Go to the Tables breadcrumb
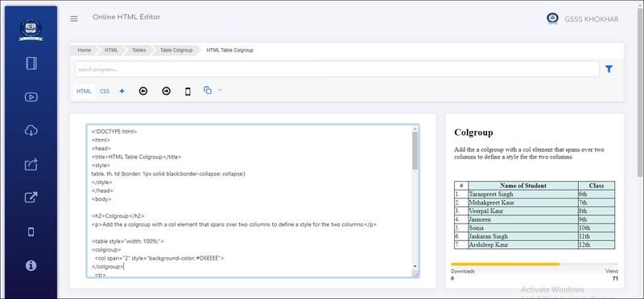The width and height of the screenshot is (644, 299). click(138, 50)
